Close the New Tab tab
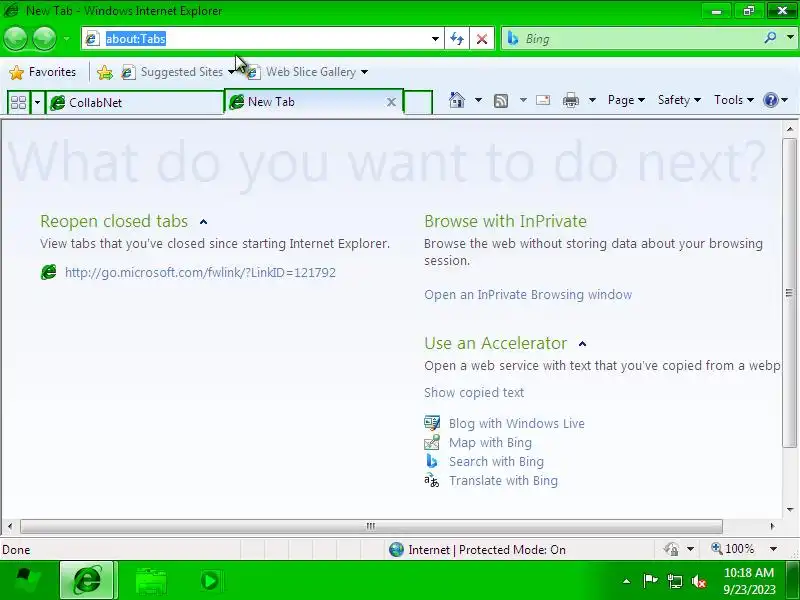800x600 pixels. click(x=391, y=102)
